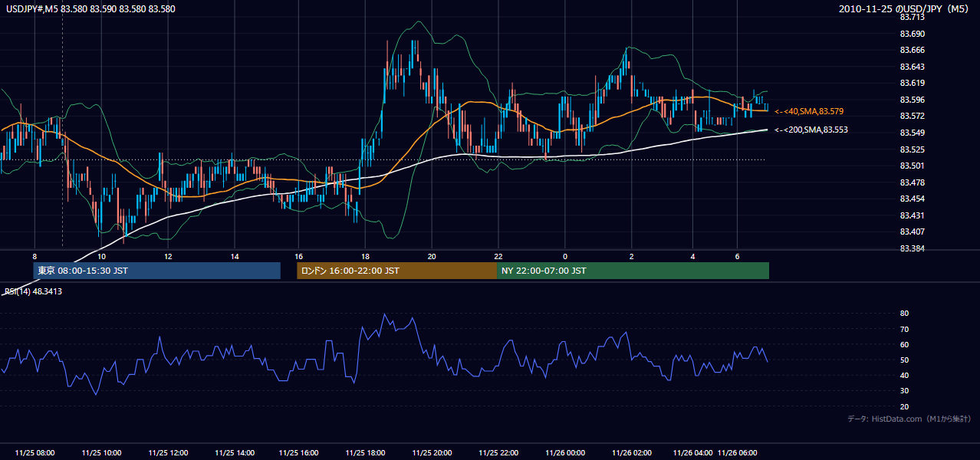
Task: Click the 11/25 12:00 time axis label
Action: point(168,452)
